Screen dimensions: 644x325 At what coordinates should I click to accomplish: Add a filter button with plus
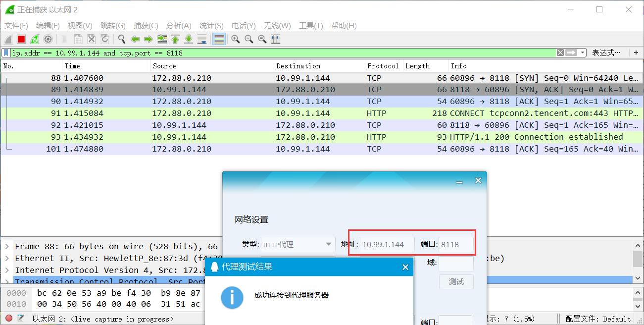[x=636, y=53]
